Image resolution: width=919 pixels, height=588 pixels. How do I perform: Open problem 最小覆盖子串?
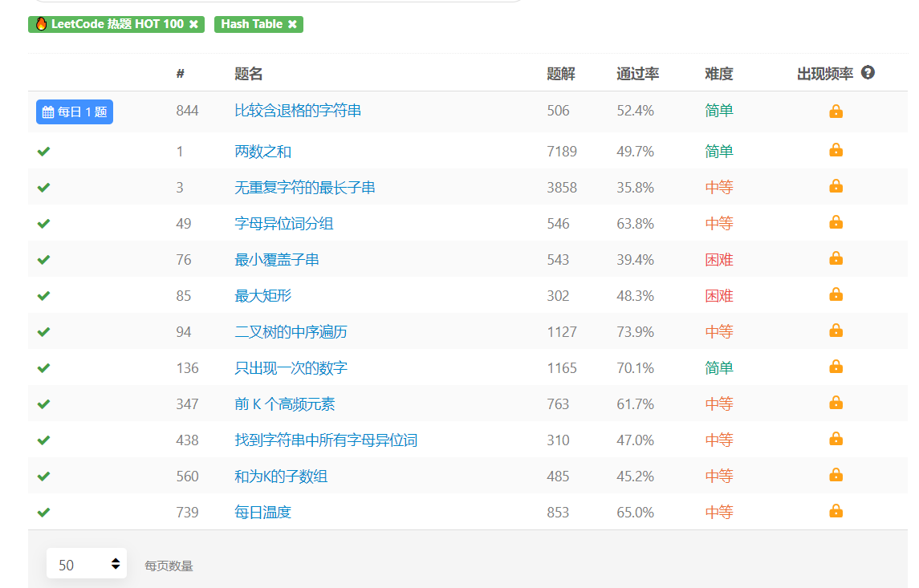pyautogui.click(x=277, y=259)
